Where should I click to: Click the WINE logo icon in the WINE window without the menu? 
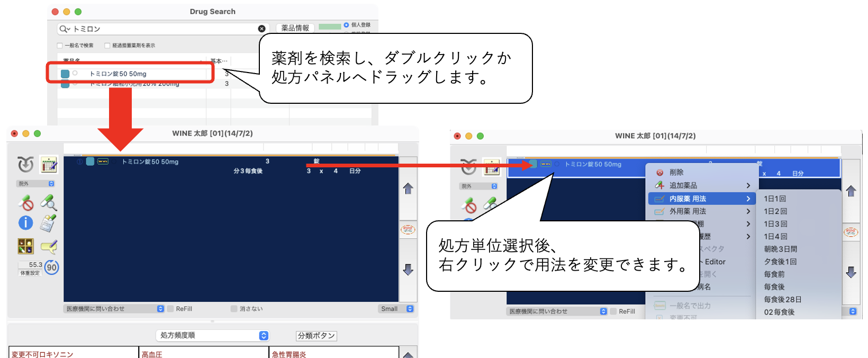coord(408,229)
